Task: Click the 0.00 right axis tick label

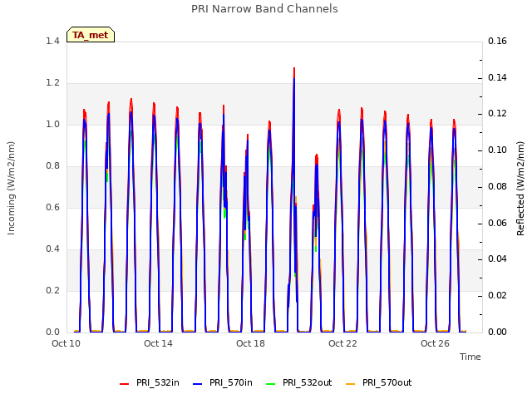Action: [497, 332]
